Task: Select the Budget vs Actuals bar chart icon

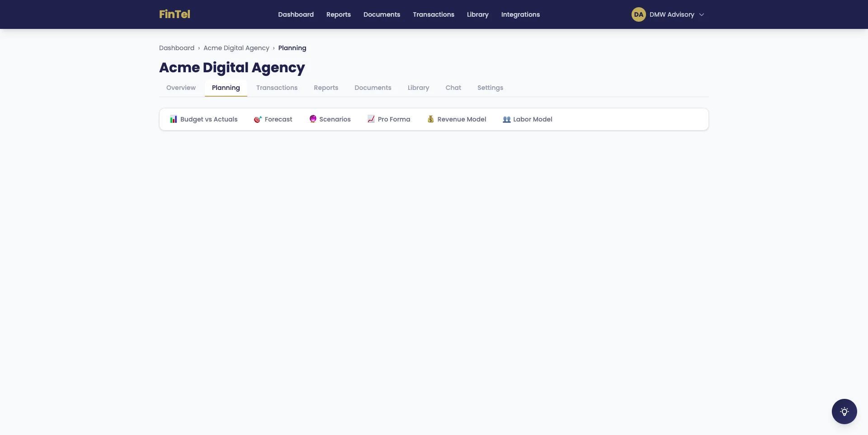Action: (174, 119)
